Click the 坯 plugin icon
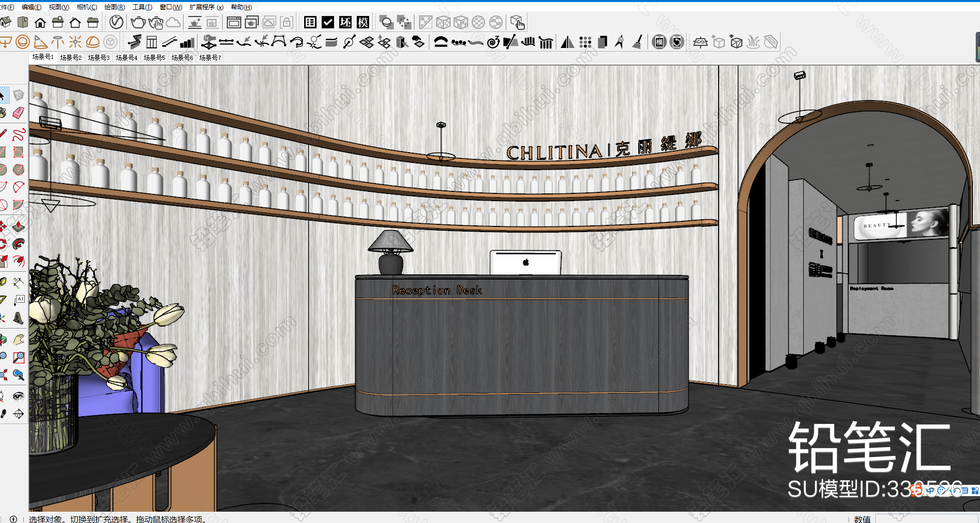980x523 pixels. tap(345, 22)
